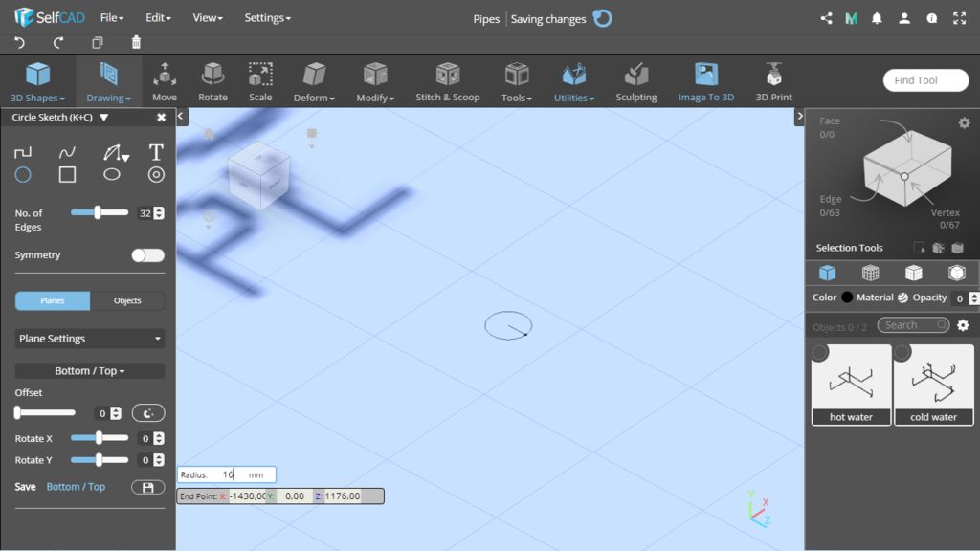Open the View menu
The width and height of the screenshot is (980, 551).
208,18
